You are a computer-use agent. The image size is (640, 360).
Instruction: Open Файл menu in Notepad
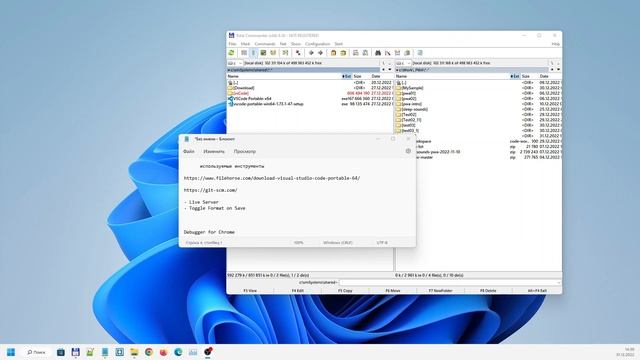point(189,151)
